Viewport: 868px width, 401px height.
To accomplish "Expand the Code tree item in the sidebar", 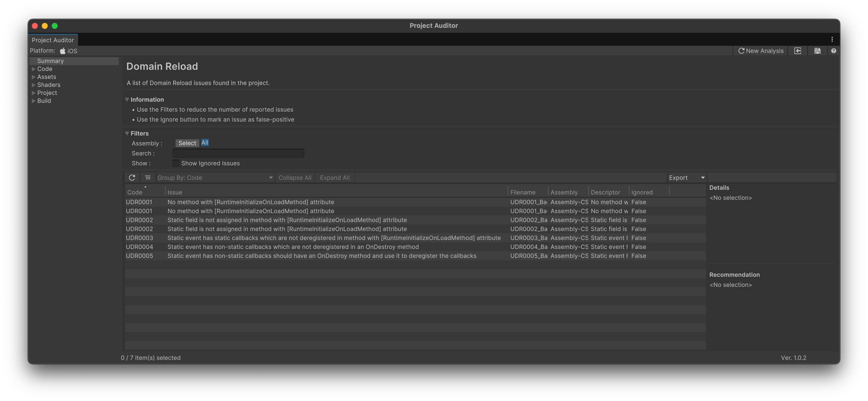I will (34, 69).
